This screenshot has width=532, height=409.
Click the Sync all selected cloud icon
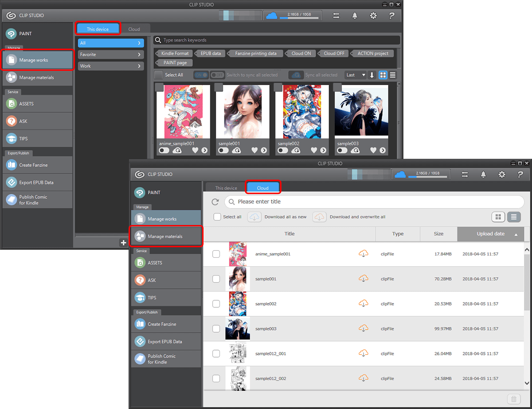coord(296,75)
